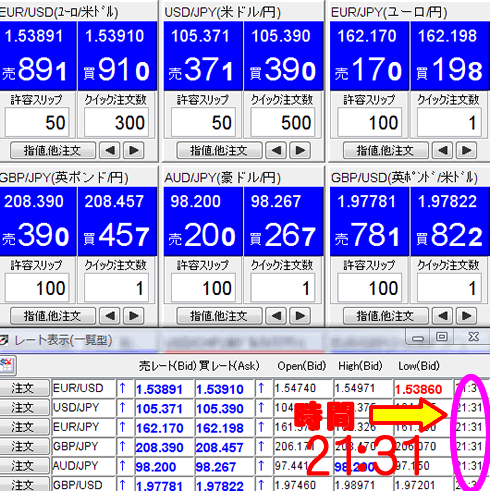
Task: Click left arrow in EUR/JPY panel
Action: [x=442, y=150]
